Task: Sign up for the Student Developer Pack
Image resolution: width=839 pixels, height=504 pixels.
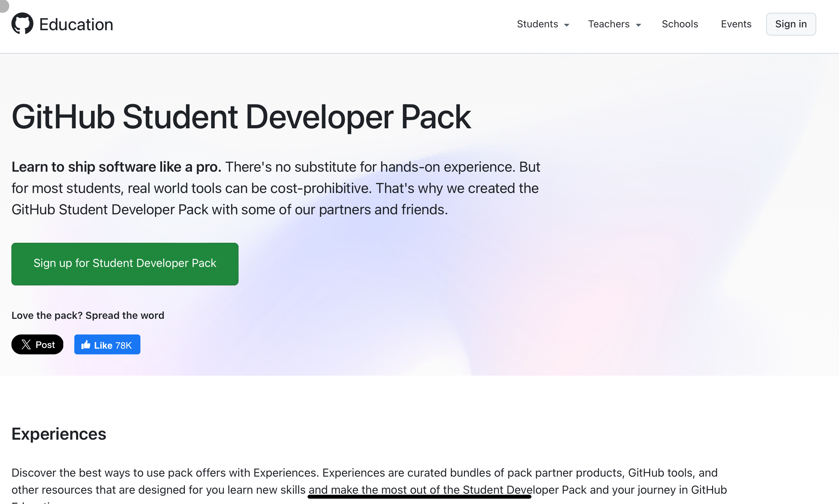Action: click(124, 264)
